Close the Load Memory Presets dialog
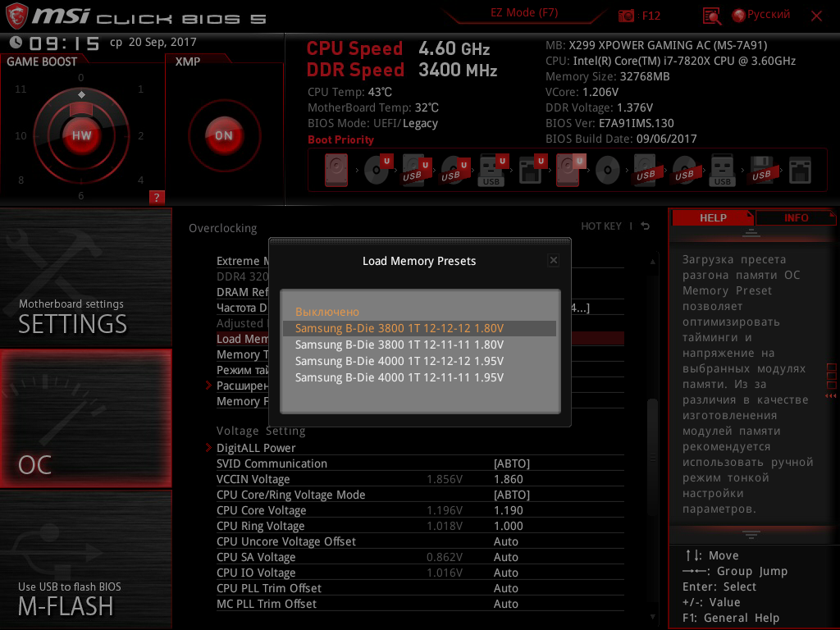The image size is (840, 630). click(x=554, y=260)
